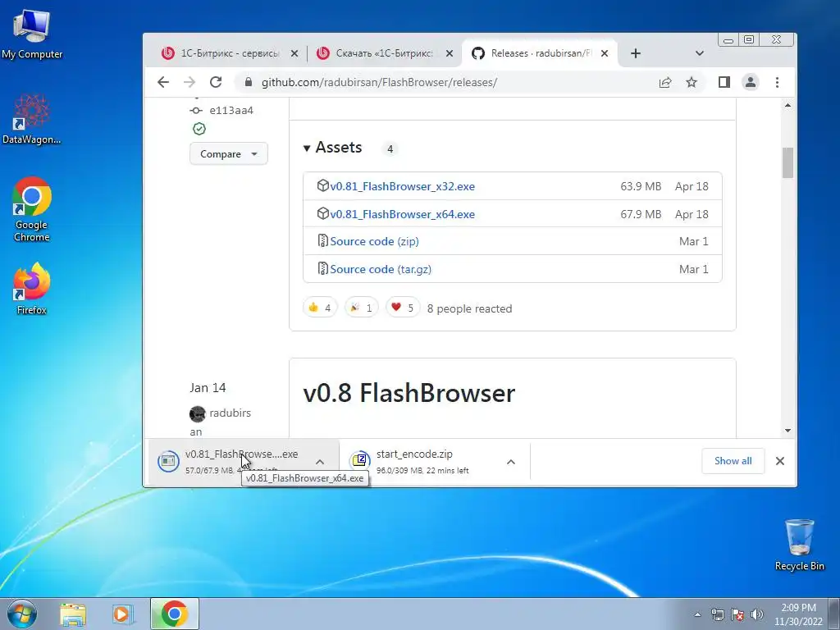Open the tab search dropdown arrow
This screenshot has width=840, height=630.
pyautogui.click(x=699, y=53)
